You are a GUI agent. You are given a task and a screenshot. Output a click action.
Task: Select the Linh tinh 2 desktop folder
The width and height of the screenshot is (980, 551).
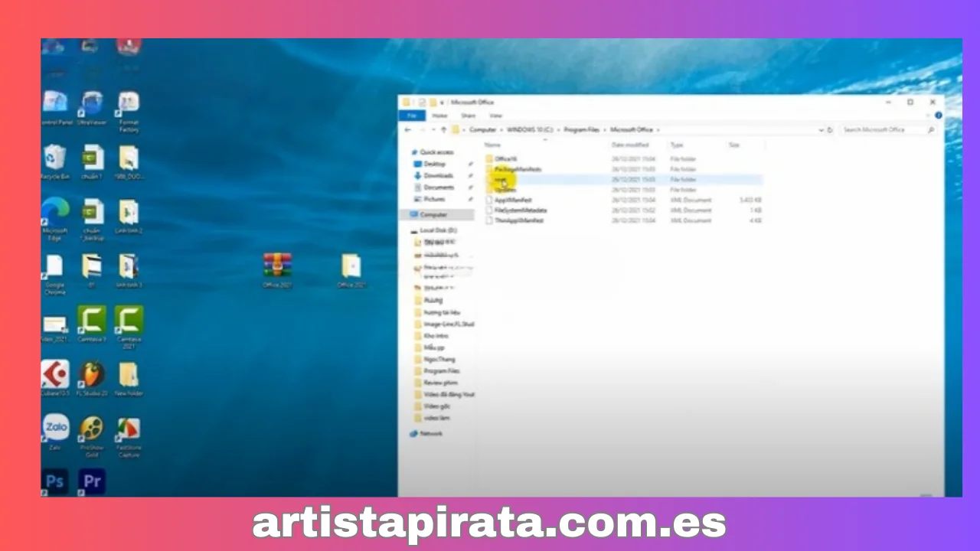pos(129,217)
